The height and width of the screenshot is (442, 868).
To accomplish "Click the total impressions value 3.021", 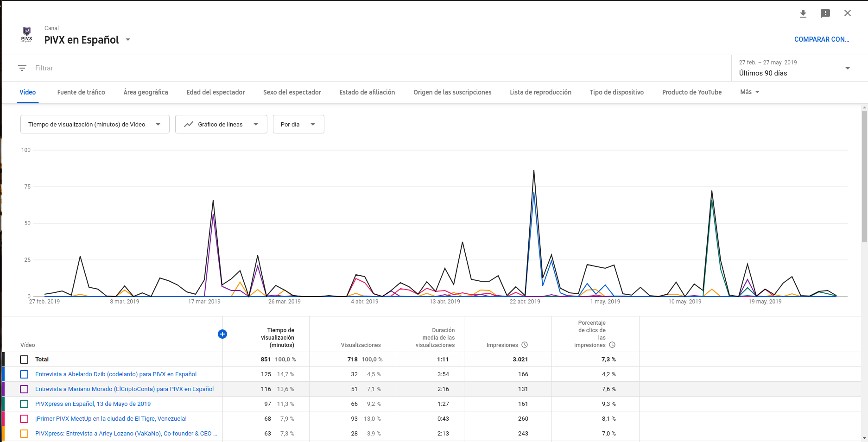I will click(x=520, y=360).
